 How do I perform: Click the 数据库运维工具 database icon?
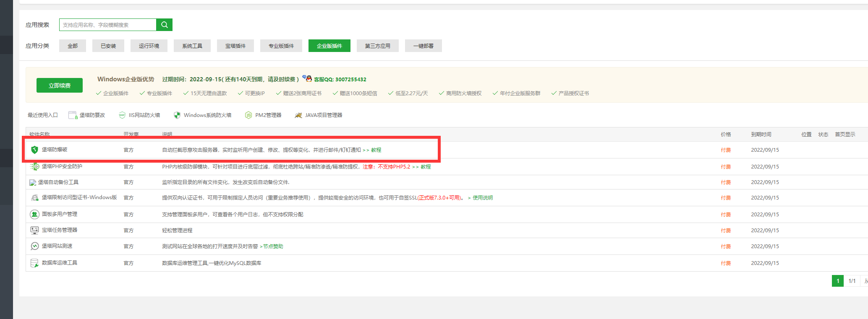34,263
